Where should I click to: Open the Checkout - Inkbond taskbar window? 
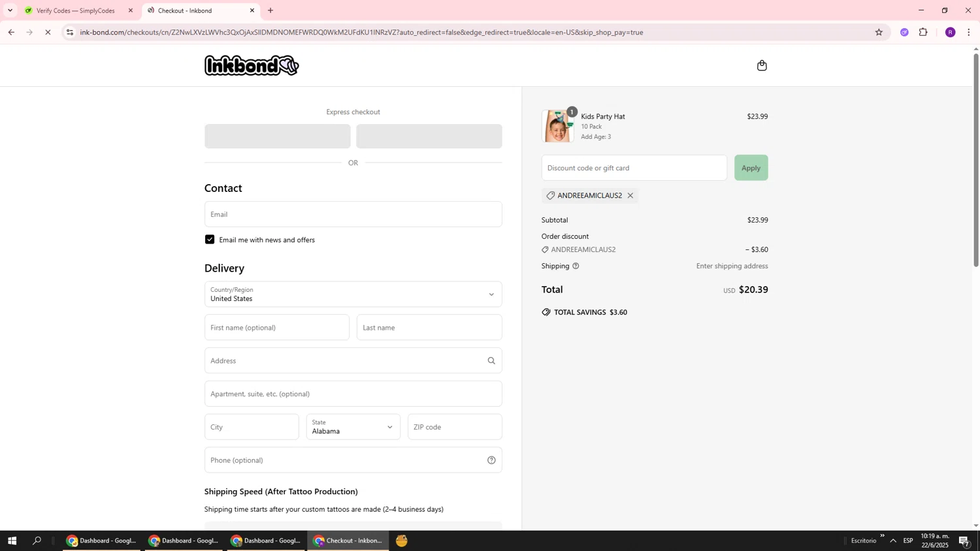(x=348, y=541)
